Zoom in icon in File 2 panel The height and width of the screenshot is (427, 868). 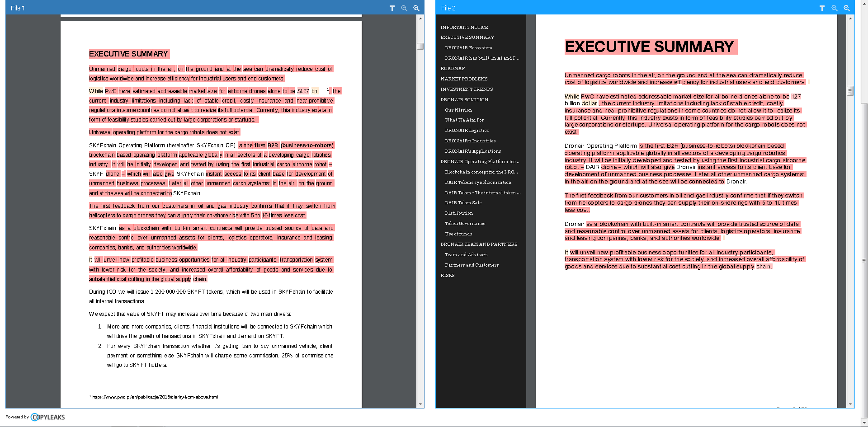(847, 8)
